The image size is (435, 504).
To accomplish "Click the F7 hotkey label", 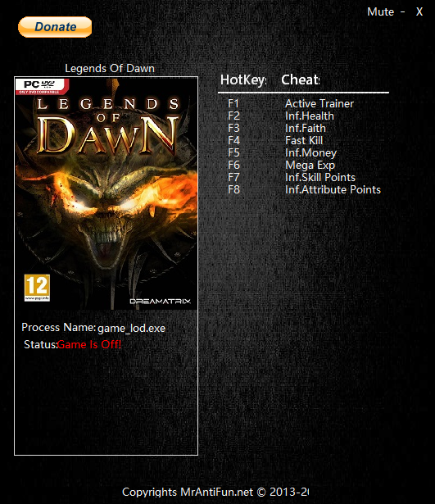I will click(x=234, y=178).
